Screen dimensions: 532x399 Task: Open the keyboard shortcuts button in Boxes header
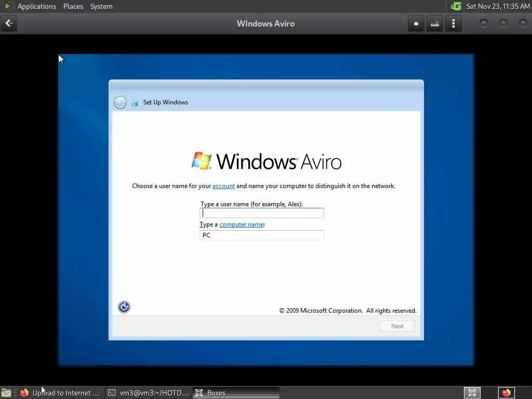pos(435,24)
